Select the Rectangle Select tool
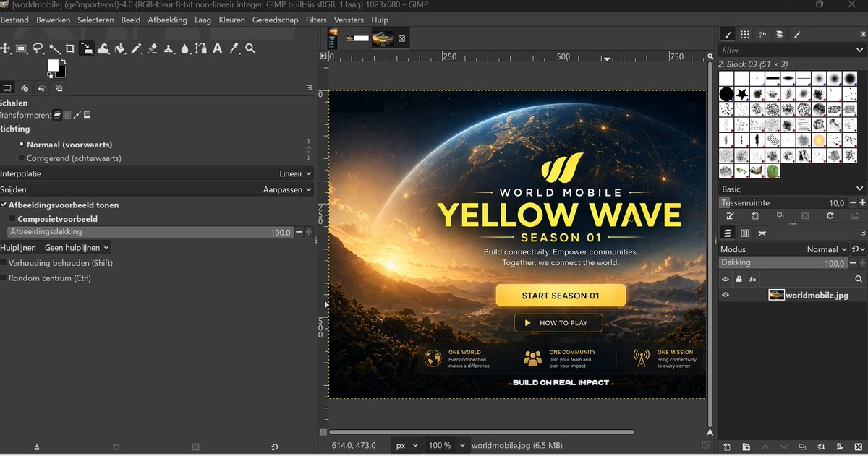 tap(22, 48)
